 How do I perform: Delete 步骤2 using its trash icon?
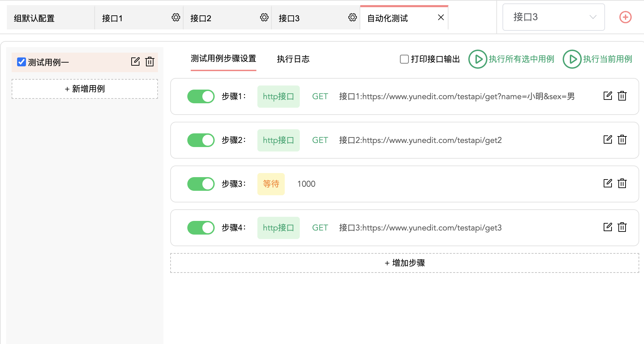point(622,140)
